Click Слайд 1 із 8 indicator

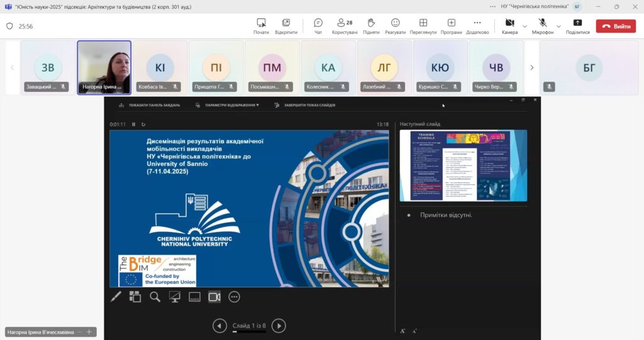click(249, 326)
